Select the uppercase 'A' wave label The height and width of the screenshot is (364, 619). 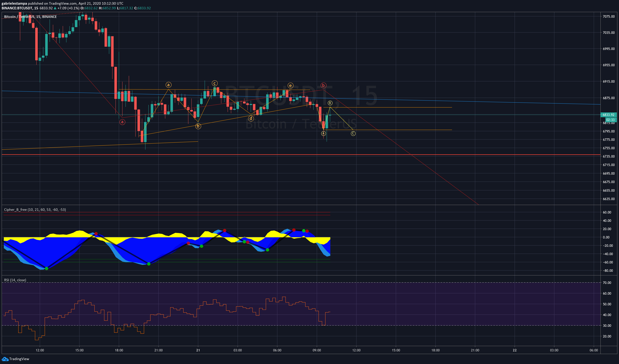pos(323,133)
